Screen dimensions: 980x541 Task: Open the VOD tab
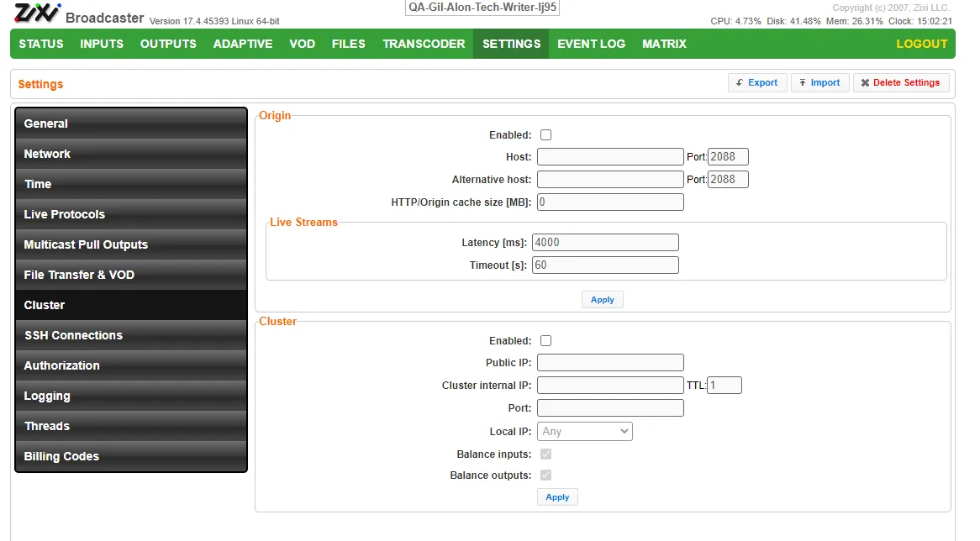tap(302, 44)
